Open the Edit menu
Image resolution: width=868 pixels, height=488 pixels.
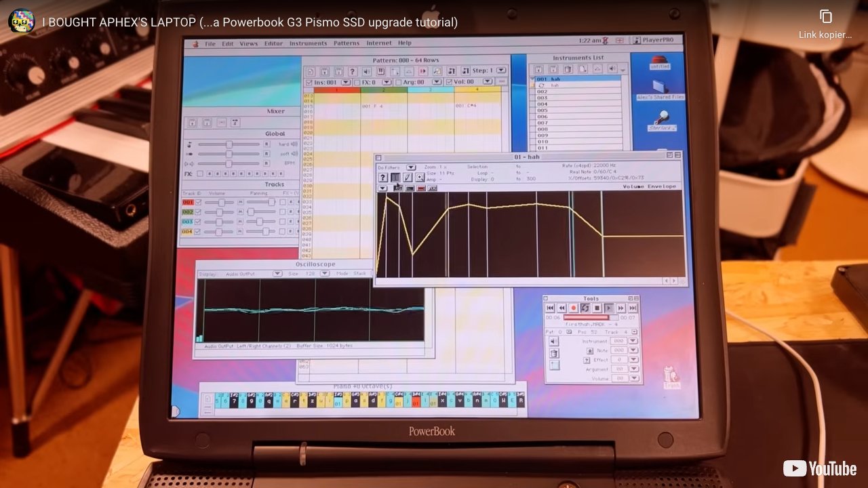(228, 43)
